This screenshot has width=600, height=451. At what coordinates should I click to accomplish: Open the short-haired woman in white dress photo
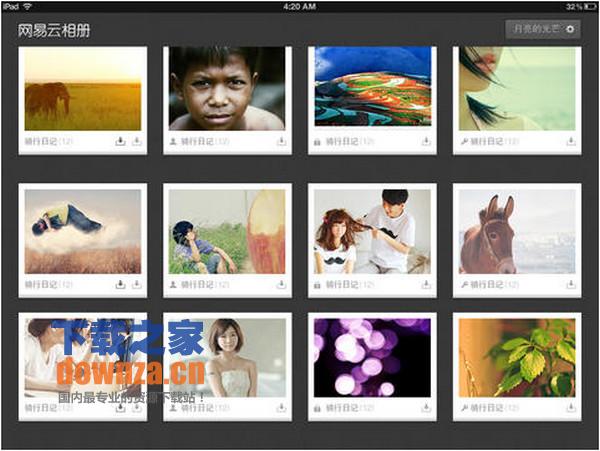227,358
